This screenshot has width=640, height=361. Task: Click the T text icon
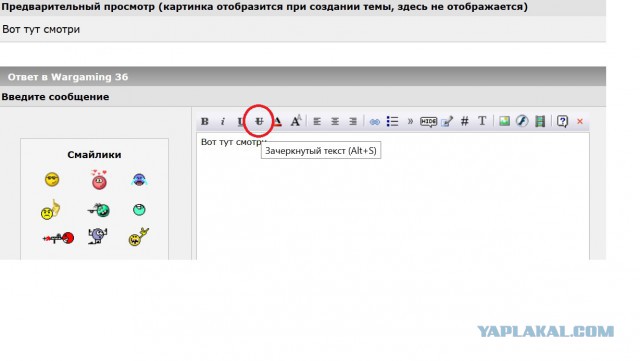pos(482,121)
